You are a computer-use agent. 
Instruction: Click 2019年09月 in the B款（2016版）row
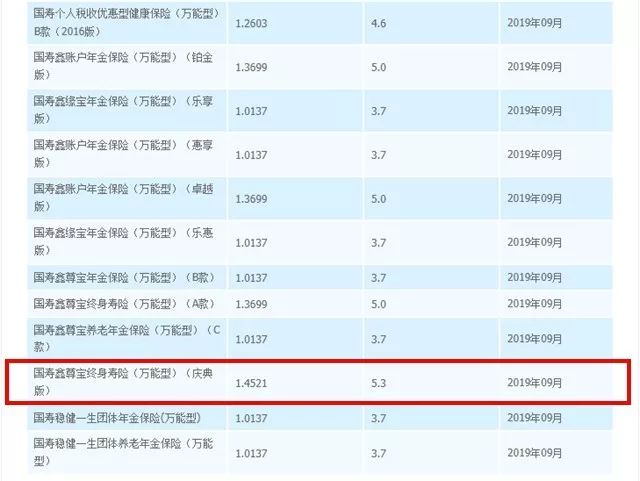pyautogui.click(x=535, y=23)
